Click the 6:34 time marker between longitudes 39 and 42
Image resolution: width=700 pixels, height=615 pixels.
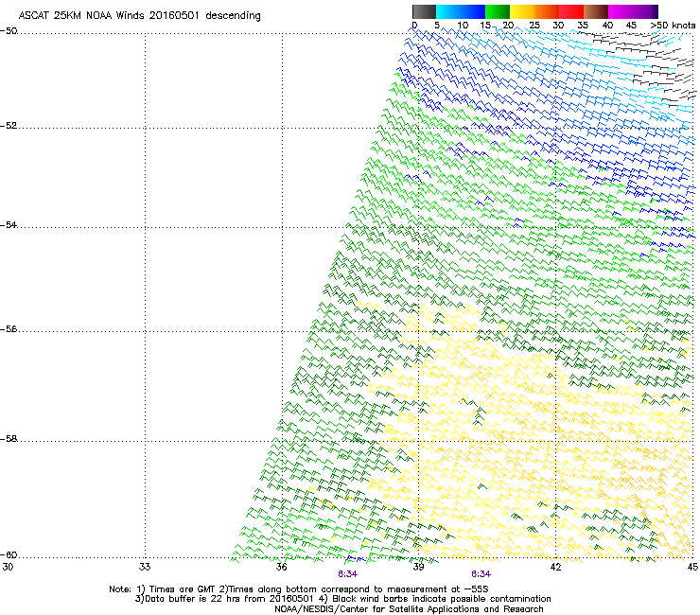tap(481, 574)
